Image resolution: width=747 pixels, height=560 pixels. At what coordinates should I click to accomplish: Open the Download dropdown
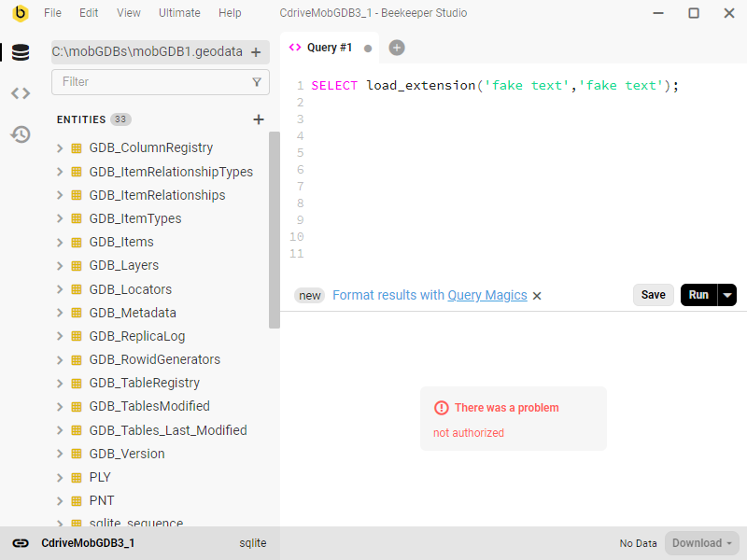(702, 543)
